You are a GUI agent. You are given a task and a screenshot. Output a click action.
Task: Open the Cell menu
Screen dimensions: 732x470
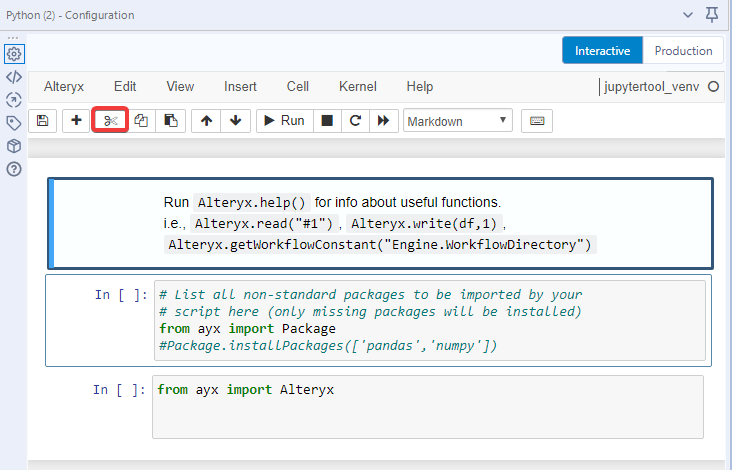298,87
